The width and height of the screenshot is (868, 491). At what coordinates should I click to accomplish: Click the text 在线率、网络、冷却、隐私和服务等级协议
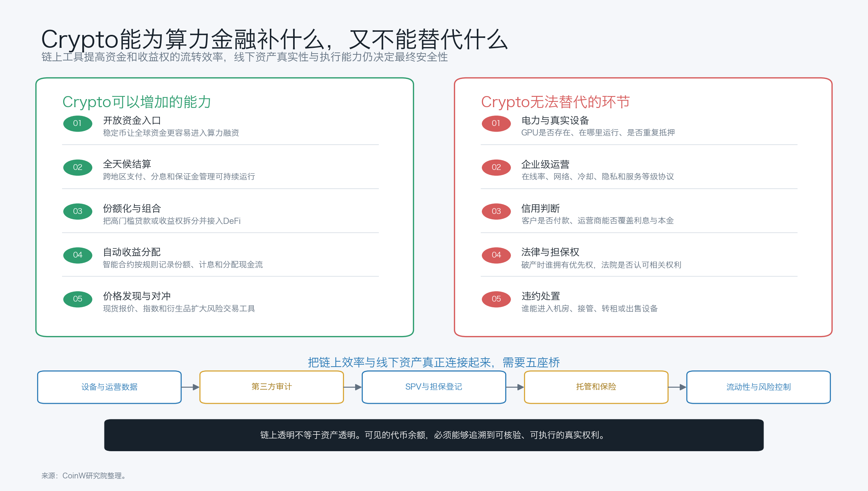tap(598, 177)
